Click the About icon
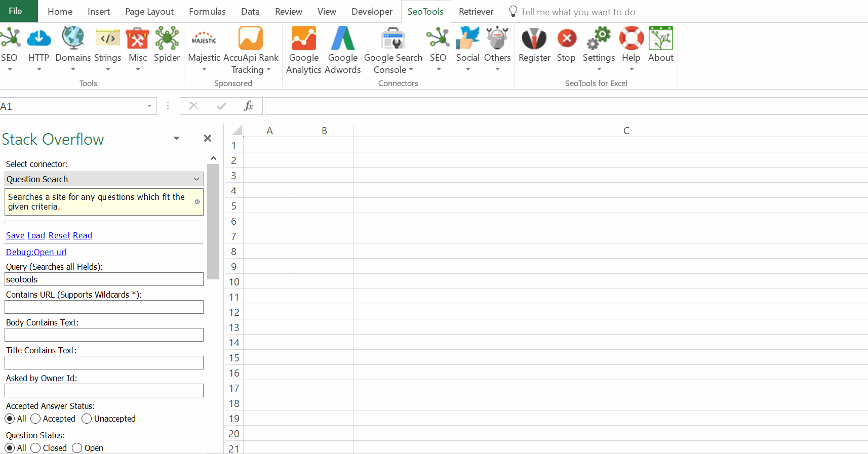The image size is (868, 454). tap(661, 38)
